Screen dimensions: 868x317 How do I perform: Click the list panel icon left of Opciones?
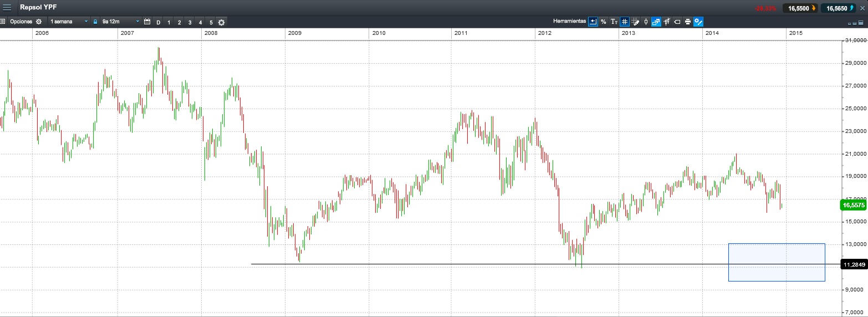point(3,22)
